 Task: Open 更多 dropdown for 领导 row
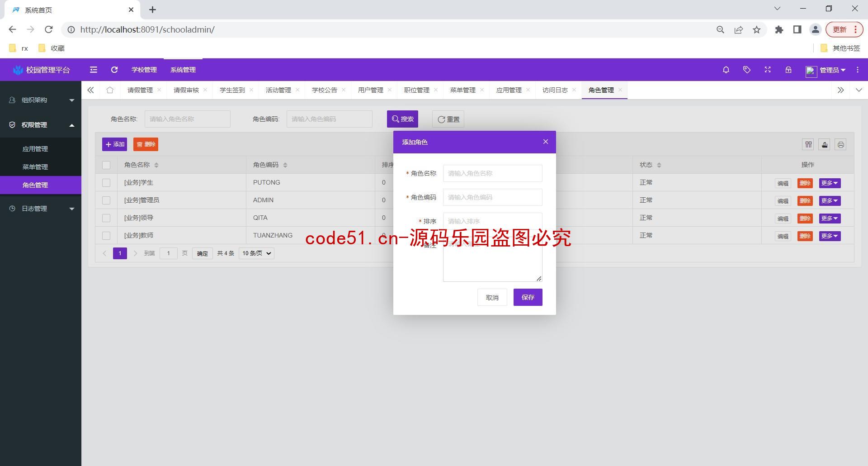830,219
